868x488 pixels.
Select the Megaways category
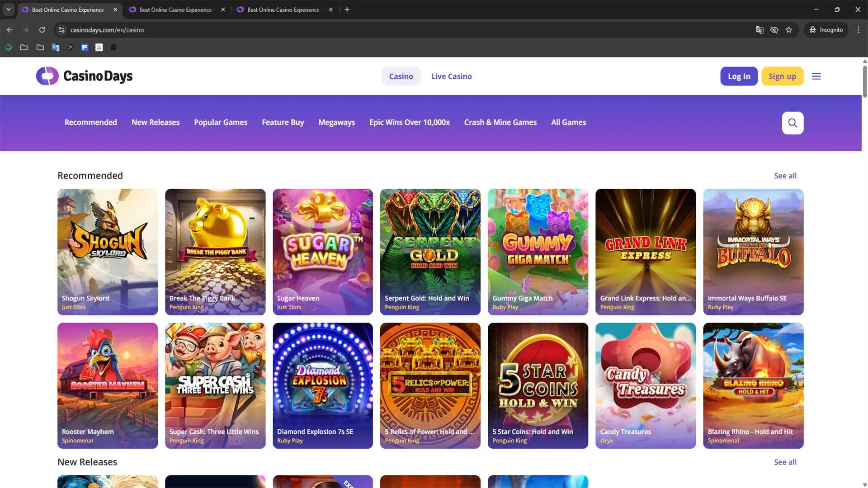click(x=336, y=122)
